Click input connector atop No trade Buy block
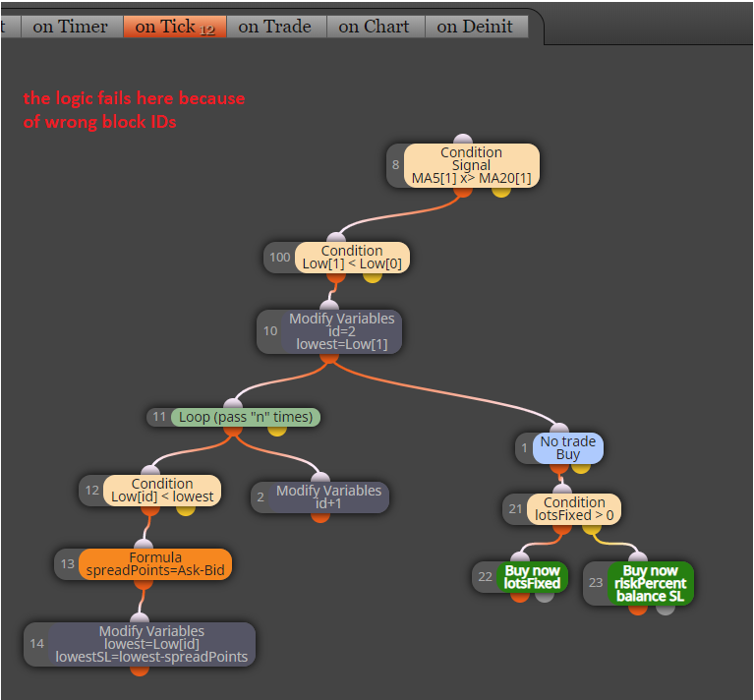Image resolution: width=754 pixels, height=700 pixels. [x=558, y=429]
